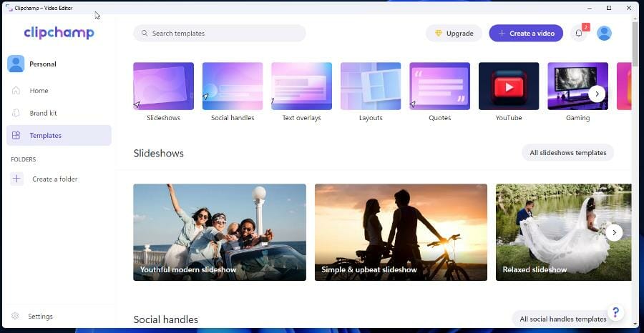Screen dimensions: 644x333
Task: Click the Quotes category label
Action: [x=439, y=118]
